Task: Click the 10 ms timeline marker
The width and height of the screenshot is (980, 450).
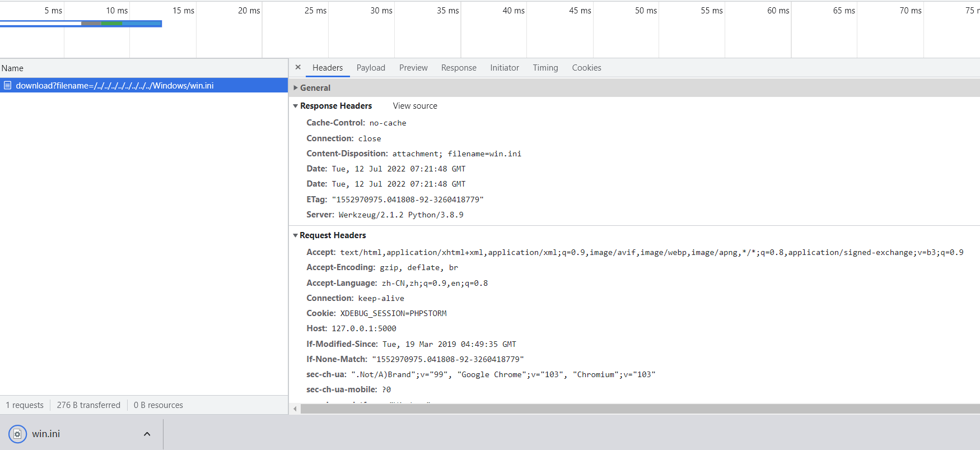Action: pyautogui.click(x=117, y=11)
